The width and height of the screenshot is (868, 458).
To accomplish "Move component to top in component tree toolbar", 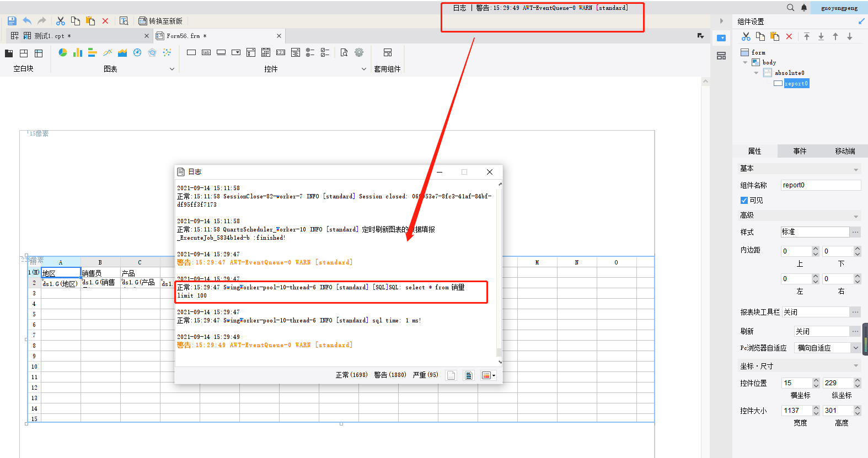I will point(807,36).
